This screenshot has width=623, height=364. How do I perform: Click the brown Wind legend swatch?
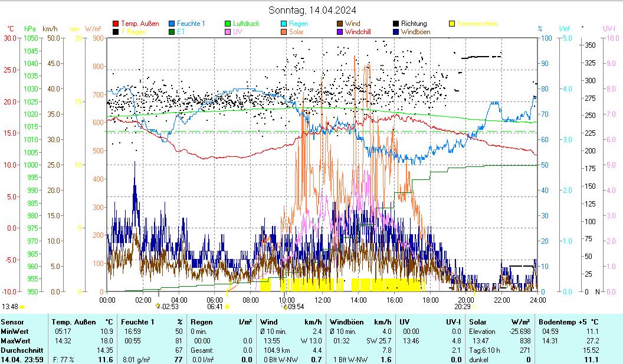pos(340,24)
